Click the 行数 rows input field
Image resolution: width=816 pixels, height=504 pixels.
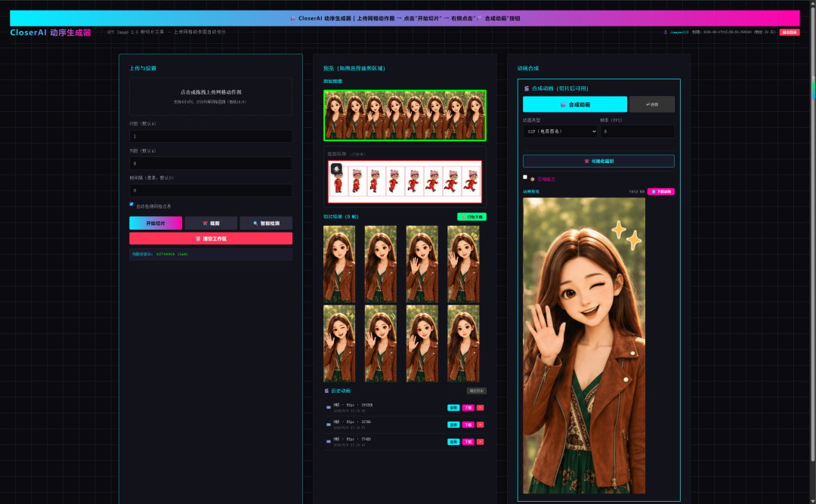211,136
